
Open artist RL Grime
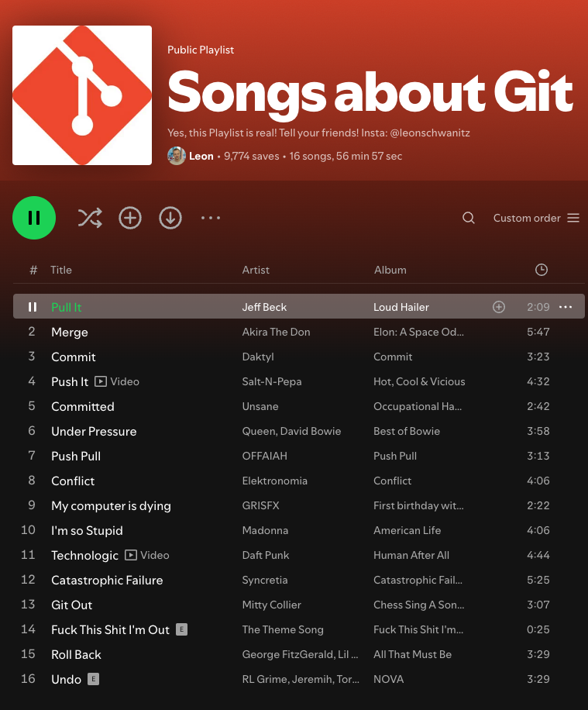[x=265, y=679]
